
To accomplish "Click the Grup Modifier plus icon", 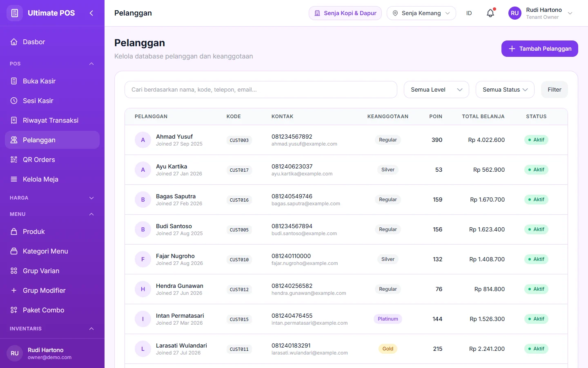I will point(14,290).
